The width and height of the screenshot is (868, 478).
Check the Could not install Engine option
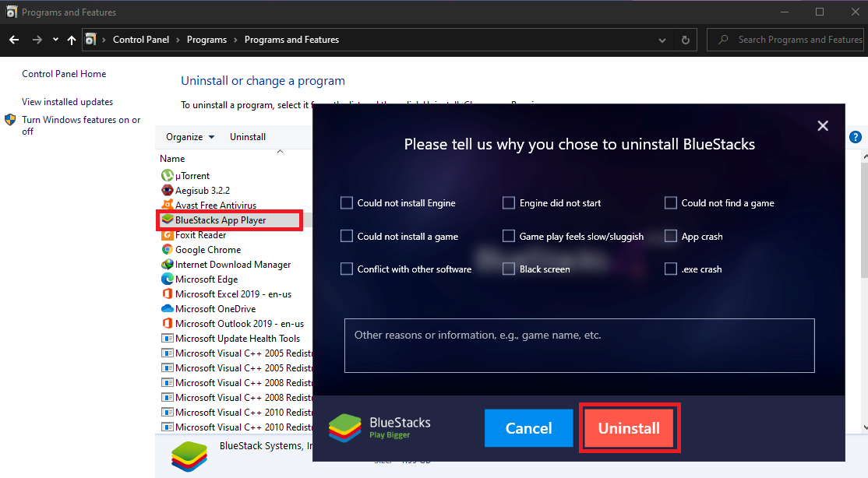click(347, 202)
